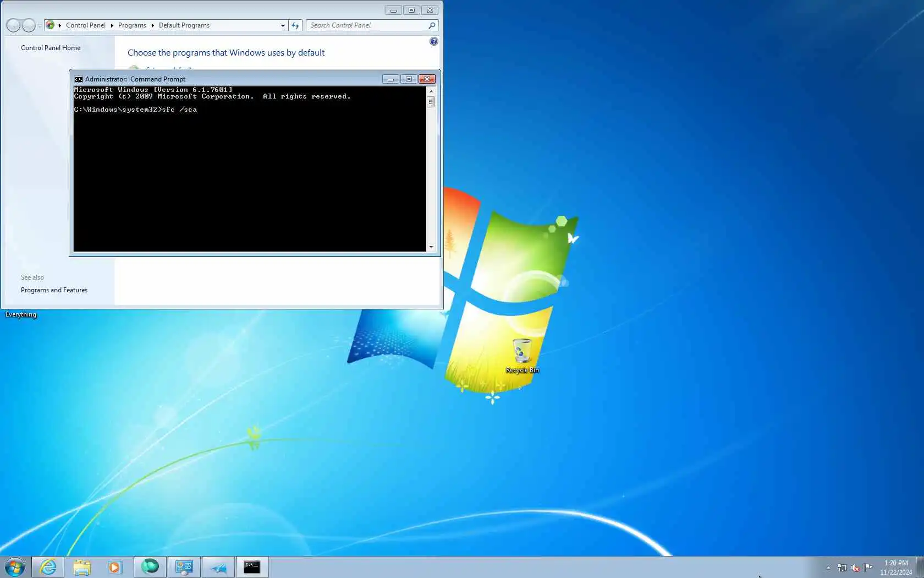Open address bar history dropdown in Control Panel
Screen dimensions: 924x578
pos(283,25)
